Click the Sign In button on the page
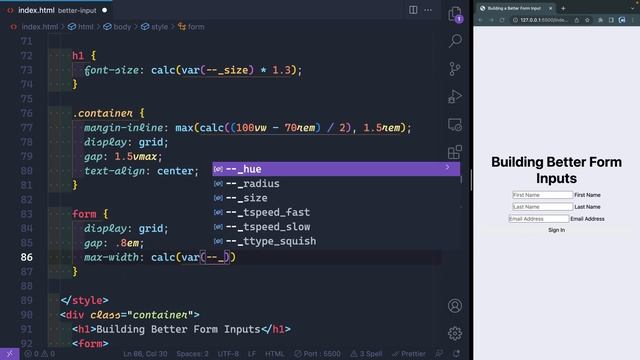The width and height of the screenshot is (640, 360). 556,230
